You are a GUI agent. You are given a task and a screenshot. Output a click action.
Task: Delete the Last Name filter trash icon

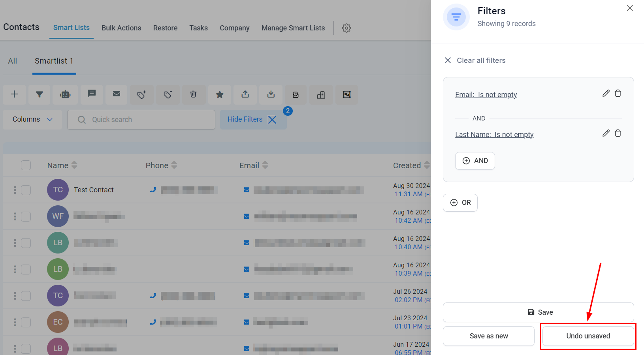[618, 133]
